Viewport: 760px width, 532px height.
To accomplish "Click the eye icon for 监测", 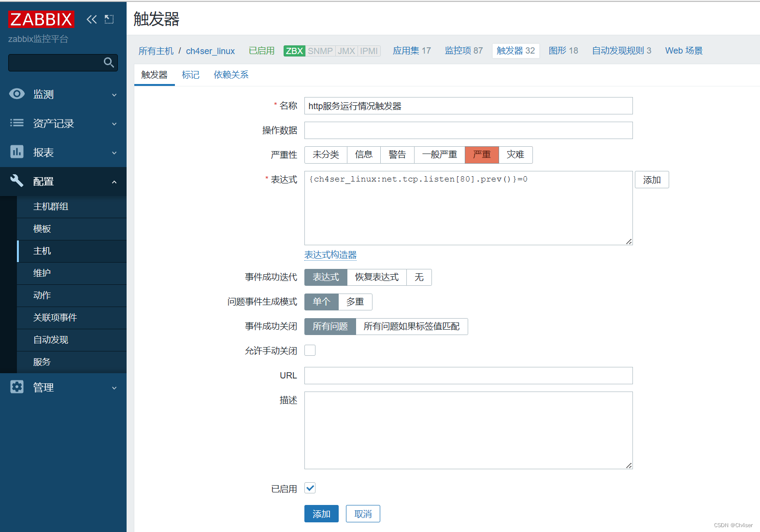I will pyautogui.click(x=17, y=94).
